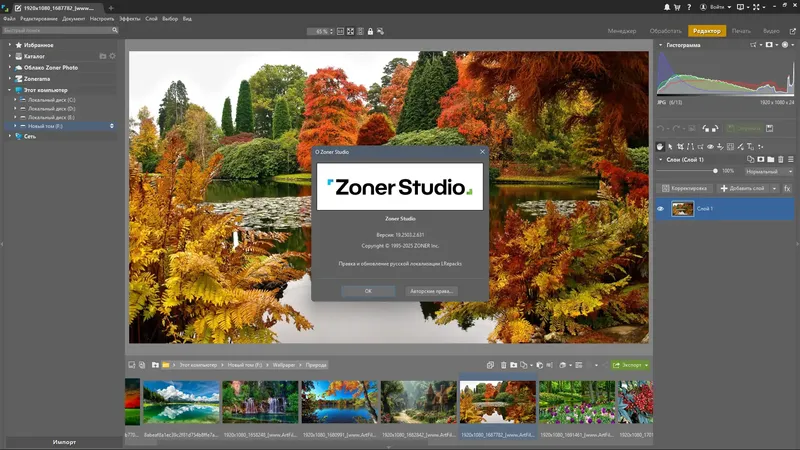Click Wallpaper in the breadcrumb path
Image resolution: width=800 pixels, height=450 pixels.
click(284, 365)
